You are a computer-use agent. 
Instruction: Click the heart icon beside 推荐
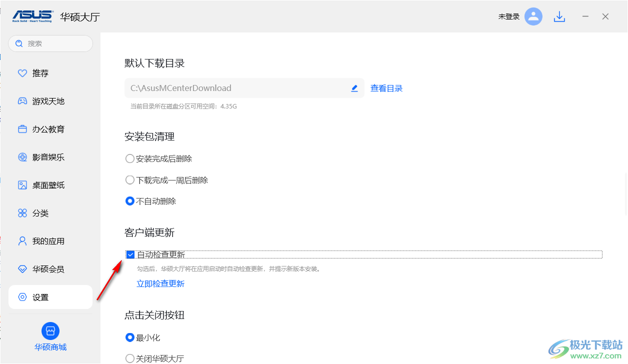22,73
